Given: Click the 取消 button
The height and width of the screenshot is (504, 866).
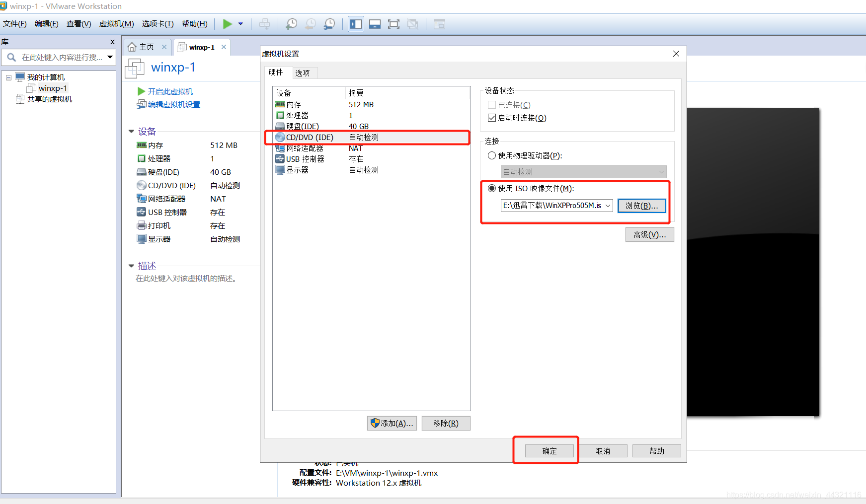Looking at the screenshot, I should click(603, 451).
